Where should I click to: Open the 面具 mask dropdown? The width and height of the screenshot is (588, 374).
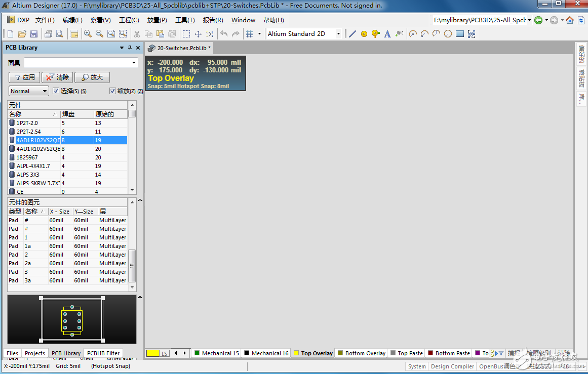pyautogui.click(x=134, y=63)
